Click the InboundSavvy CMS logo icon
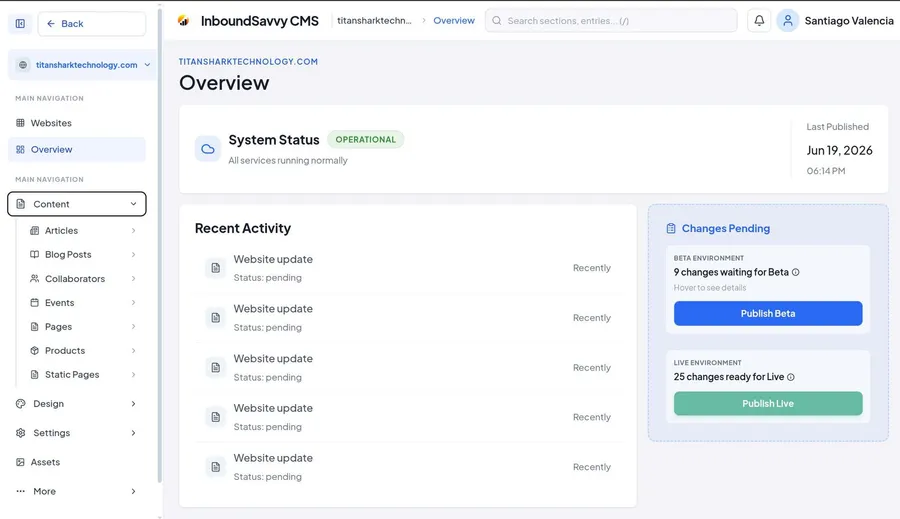 click(183, 21)
